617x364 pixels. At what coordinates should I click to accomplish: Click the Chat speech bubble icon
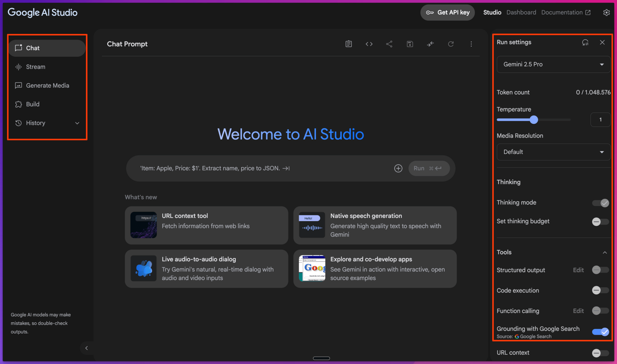point(19,48)
